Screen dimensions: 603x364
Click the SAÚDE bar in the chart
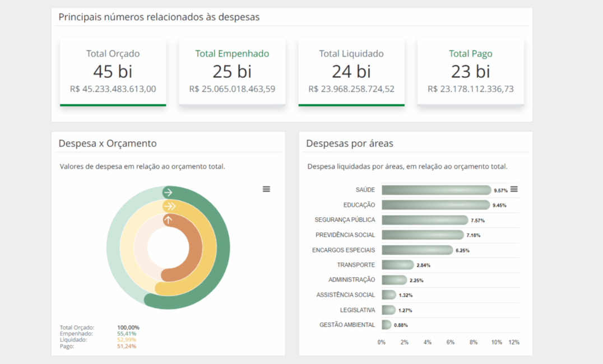pos(436,190)
